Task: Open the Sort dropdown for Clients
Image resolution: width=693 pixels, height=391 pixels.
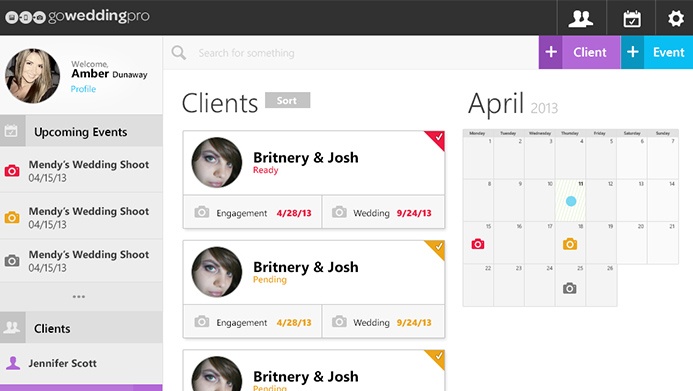Action: (x=287, y=100)
